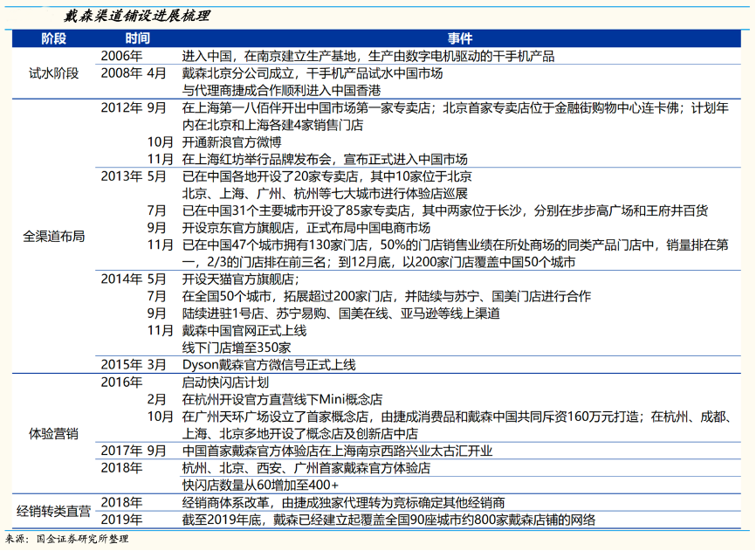756x551 pixels.
Task: Click the 开通新浪官方微博 event text
Action: [232, 141]
